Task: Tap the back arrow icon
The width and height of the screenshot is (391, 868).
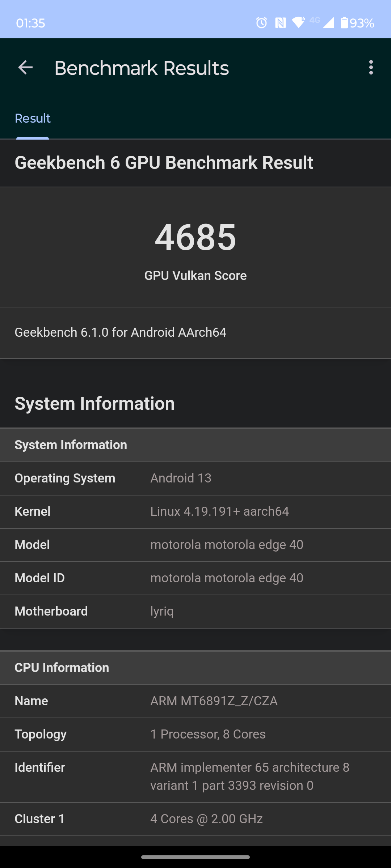Action: pyautogui.click(x=25, y=68)
